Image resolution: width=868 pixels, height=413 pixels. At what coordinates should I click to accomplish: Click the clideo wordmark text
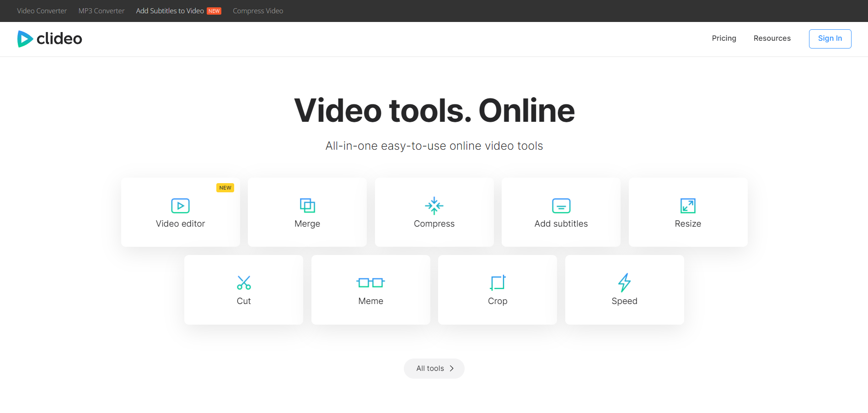pyautogui.click(x=59, y=38)
